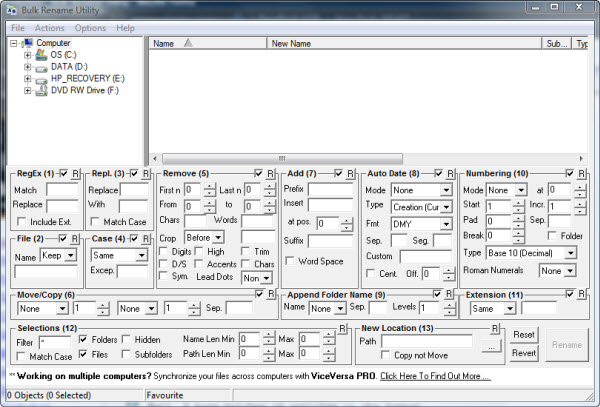Open the File Name Keep dropdown

click(71, 255)
